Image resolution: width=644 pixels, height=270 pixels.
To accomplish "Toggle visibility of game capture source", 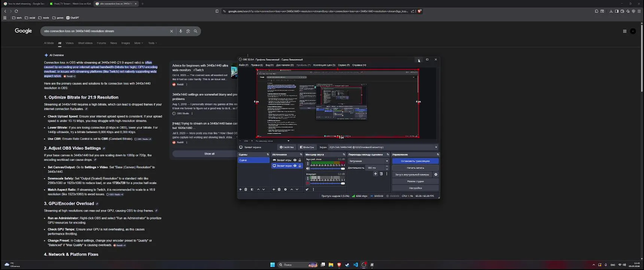I will (295, 160).
